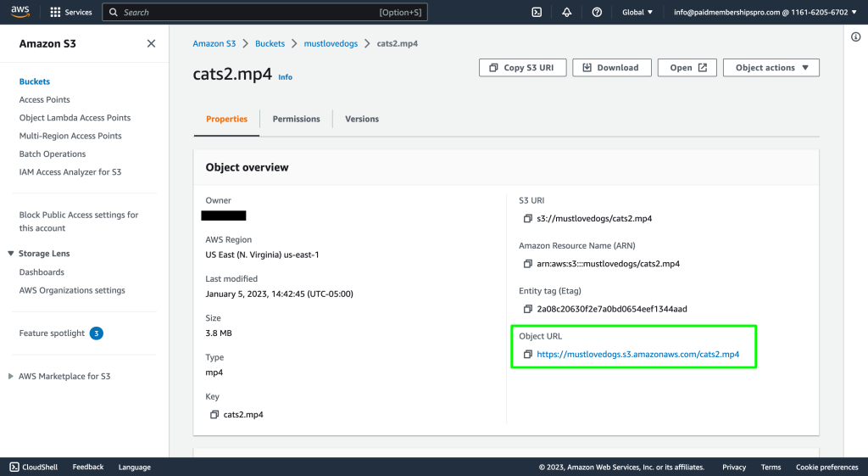868x476 pixels.
Task: Open the help question mark menu
Action: coord(597,12)
